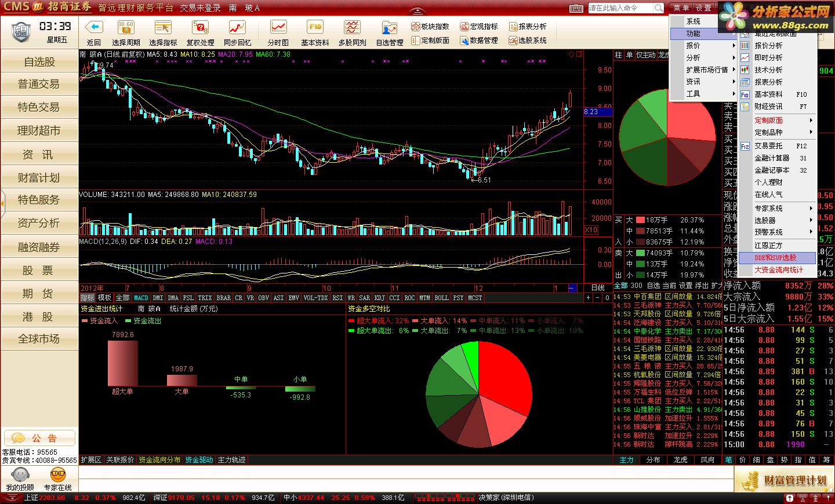Click the 日线 period label
Viewport: 835px width, 504px height.
[x=597, y=288]
